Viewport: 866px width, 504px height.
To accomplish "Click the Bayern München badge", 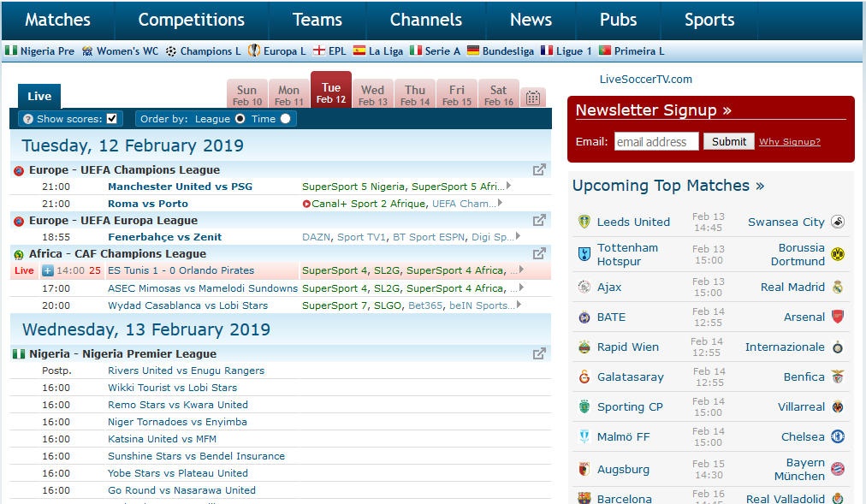I will click(837, 468).
